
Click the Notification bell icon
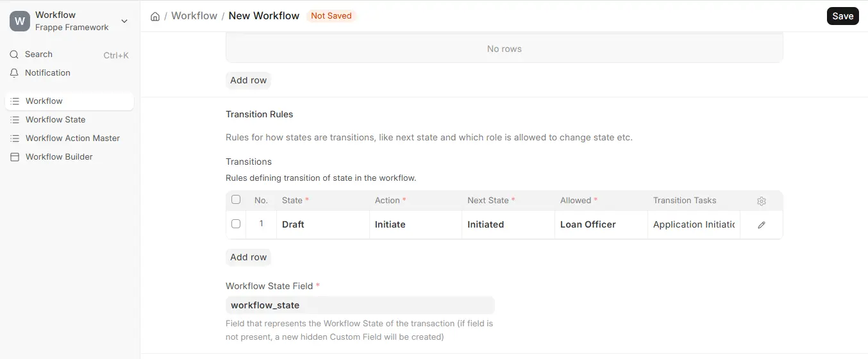[14, 73]
